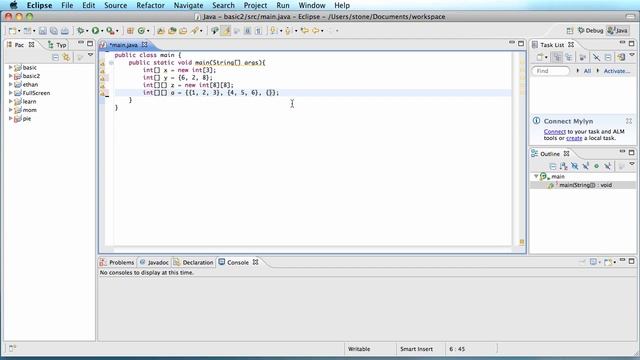Image resolution: width=640 pixels, height=360 pixels.
Task: Open Run button dropdown arrow
Action: (x=102, y=31)
